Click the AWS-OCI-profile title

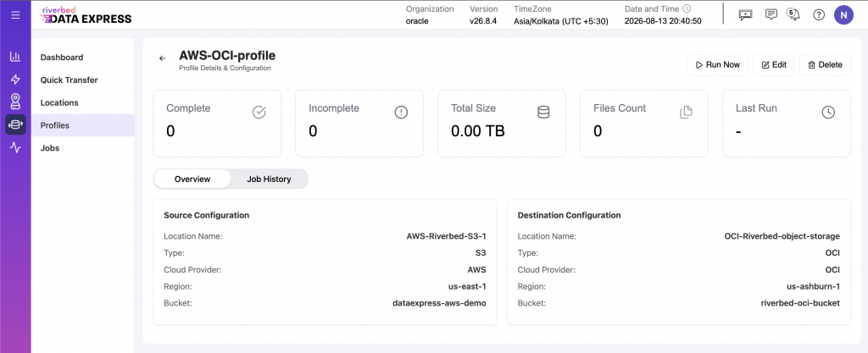point(227,55)
